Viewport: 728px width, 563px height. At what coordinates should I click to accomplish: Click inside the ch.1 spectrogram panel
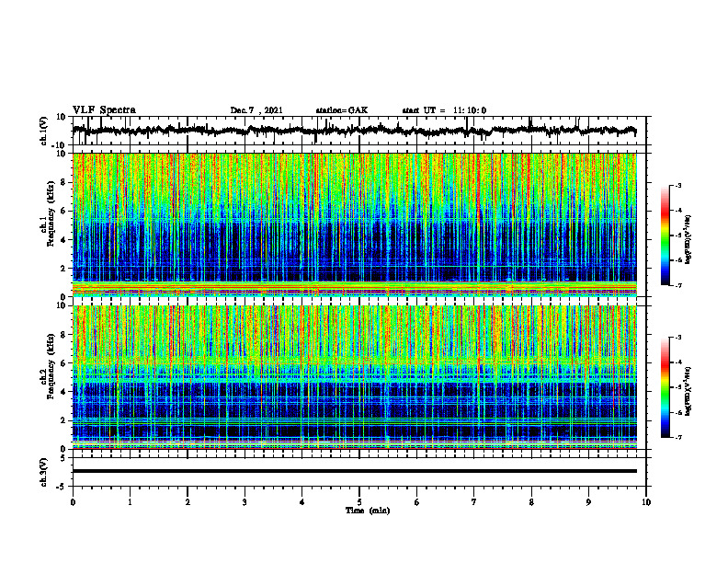(354, 224)
